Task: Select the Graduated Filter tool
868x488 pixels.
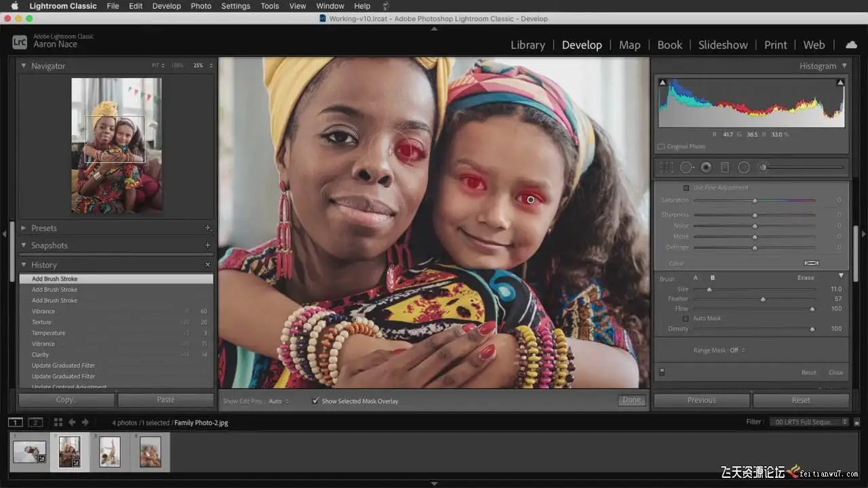Action: [724, 167]
